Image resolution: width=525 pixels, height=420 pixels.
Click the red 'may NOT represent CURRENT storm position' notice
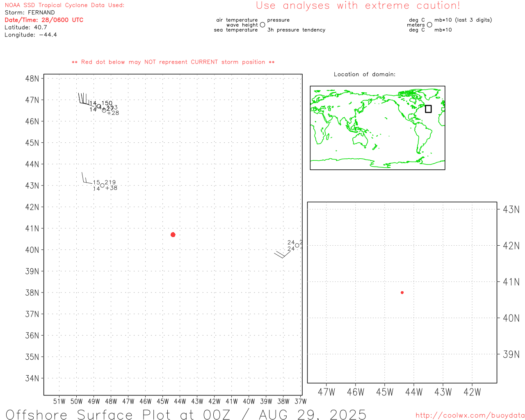coord(173,62)
